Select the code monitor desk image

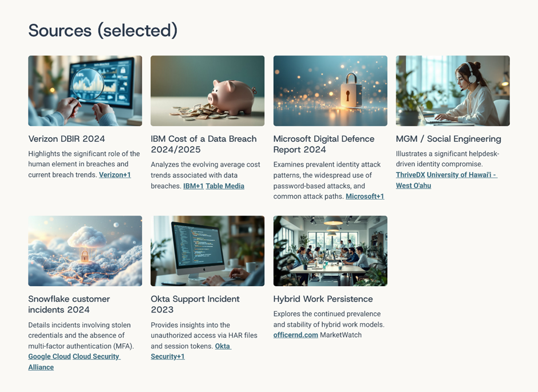click(208, 251)
